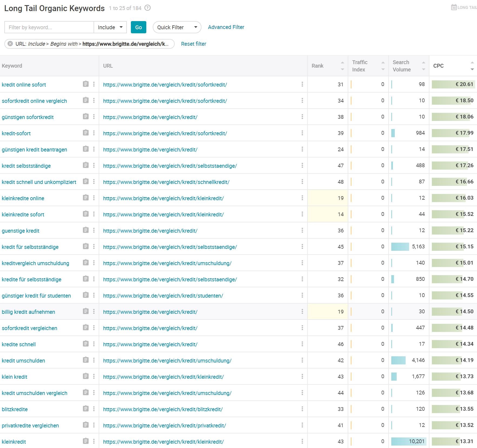Remove the URL filter chip via its X icon
477x448 pixels.
[x=10, y=44]
